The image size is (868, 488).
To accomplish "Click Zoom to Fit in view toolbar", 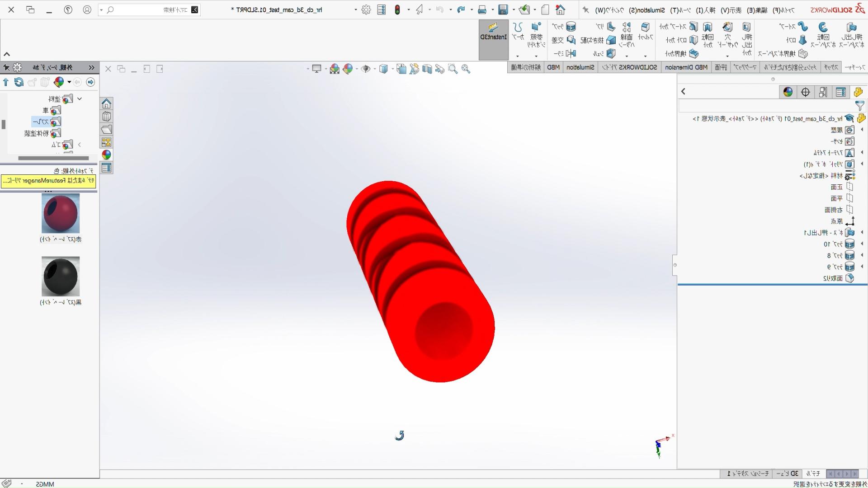I will (466, 69).
